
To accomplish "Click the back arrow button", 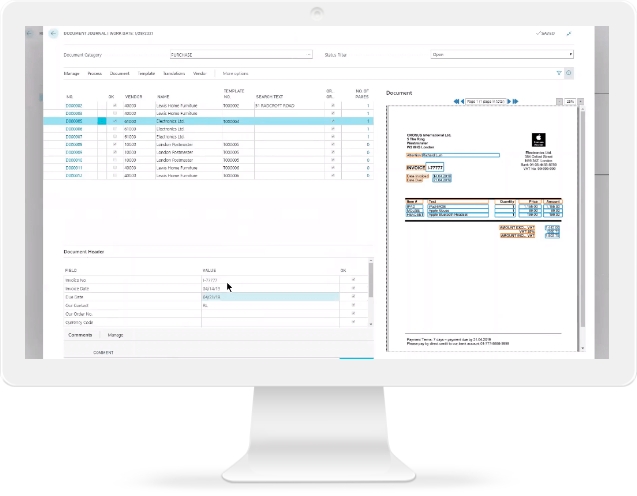I will 53,33.
